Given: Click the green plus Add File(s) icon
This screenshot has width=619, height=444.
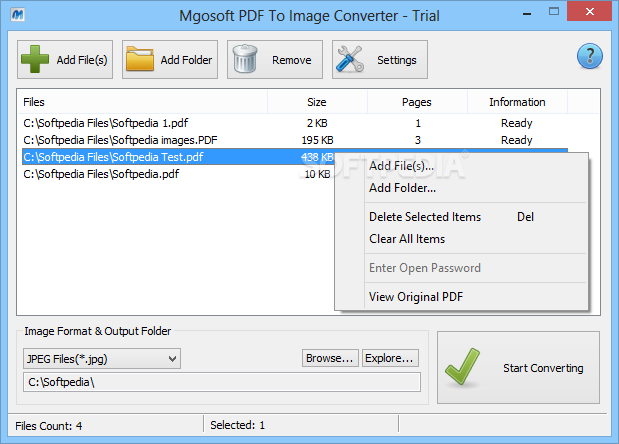Looking at the screenshot, I should [35, 59].
